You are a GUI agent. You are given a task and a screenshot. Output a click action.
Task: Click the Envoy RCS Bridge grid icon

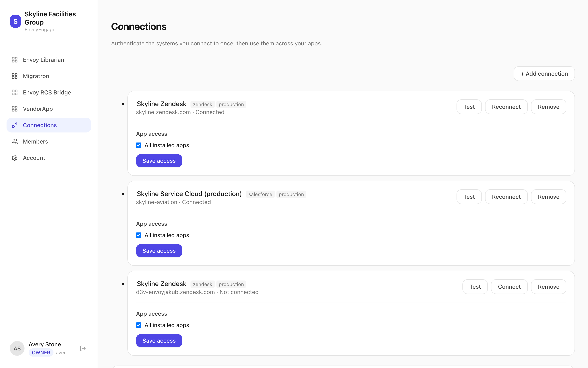[14, 92]
